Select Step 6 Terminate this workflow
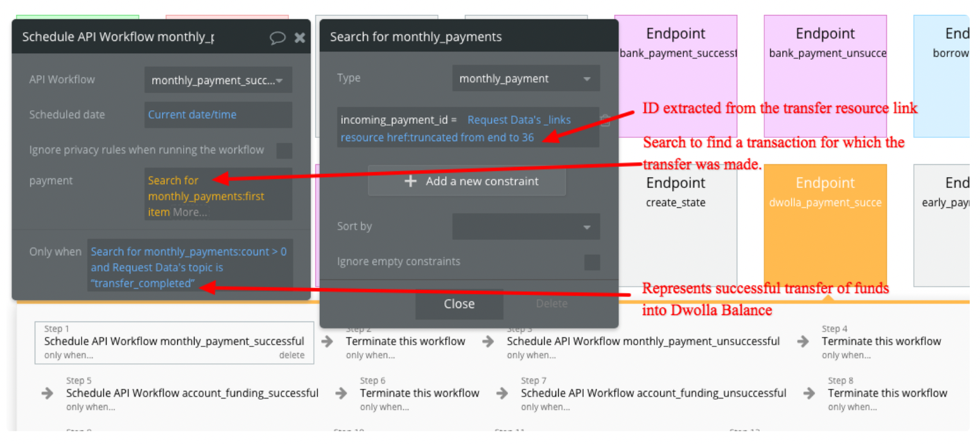 click(x=419, y=393)
